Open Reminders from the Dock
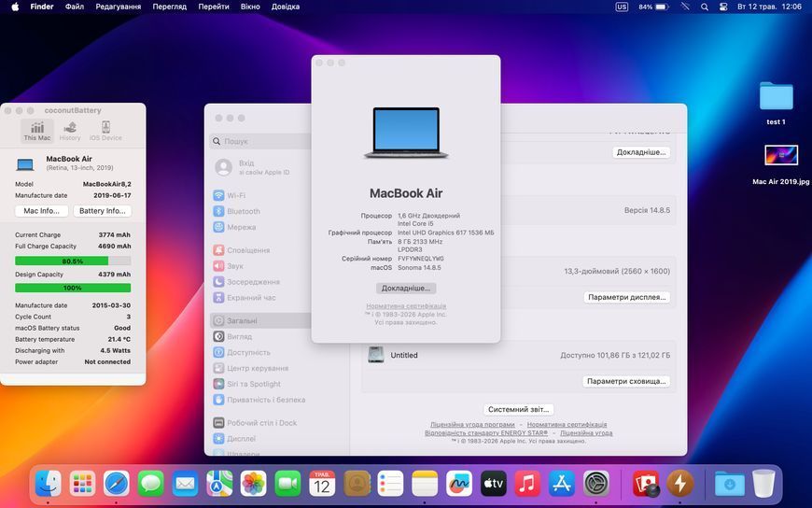812x508 pixels. point(390,484)
